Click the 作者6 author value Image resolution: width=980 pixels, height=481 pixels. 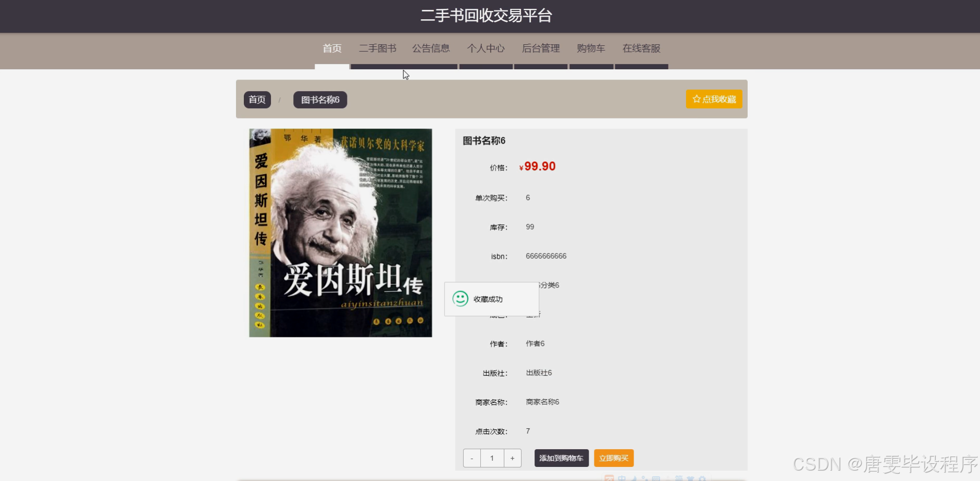pyautogui.click(x=535, y=344)
